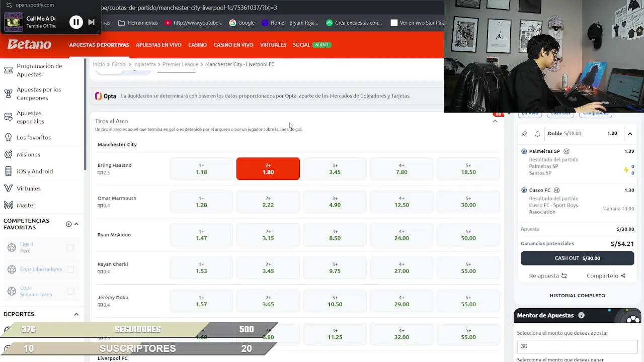Click the Compártelo share icon
Image resolution: width=644 pixels, height=362 pixels.
pos(623,276)
